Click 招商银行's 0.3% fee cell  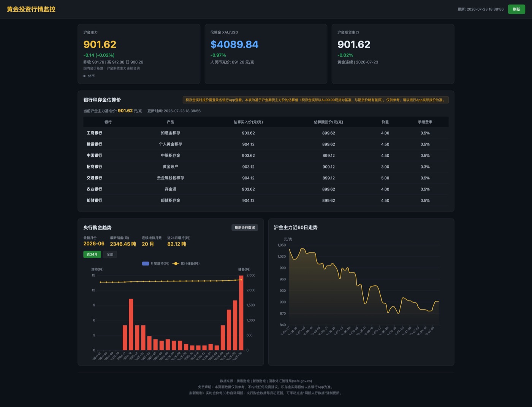pos(425,167)
